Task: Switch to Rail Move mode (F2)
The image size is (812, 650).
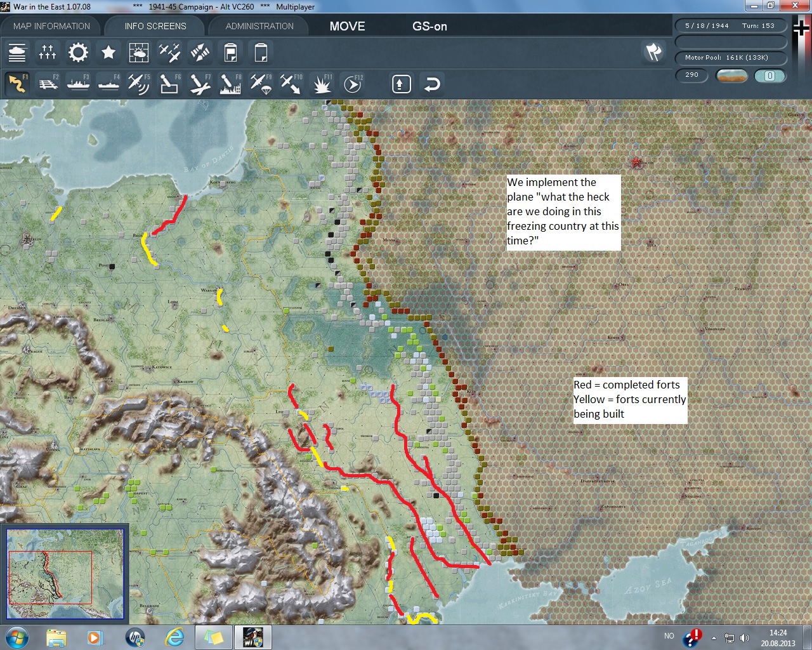Action: tap(48, 84)
